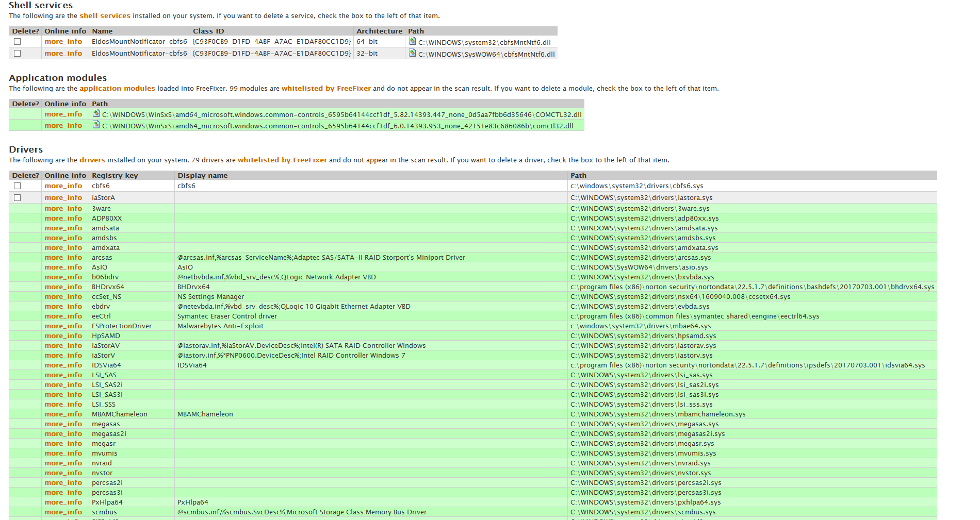Click 'whitelisted by FreeFixer' in Drivers section
Screen dimensions: 980x520
click(x=282, y=160)
